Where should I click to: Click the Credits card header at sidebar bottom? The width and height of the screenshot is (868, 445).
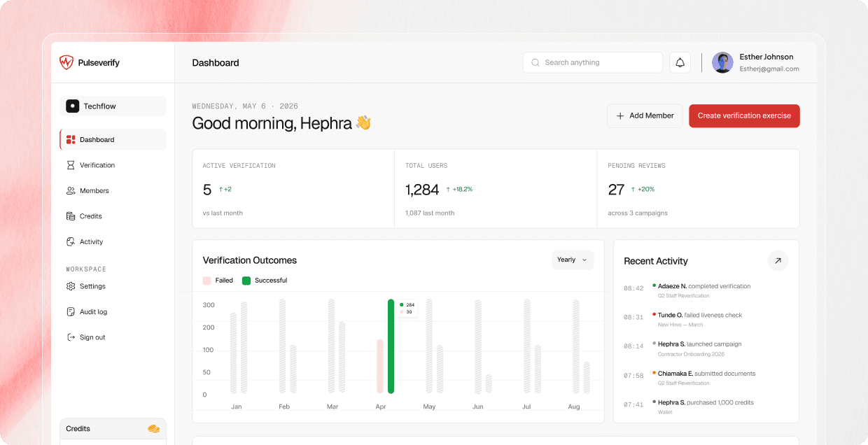(x=113, y=429)
